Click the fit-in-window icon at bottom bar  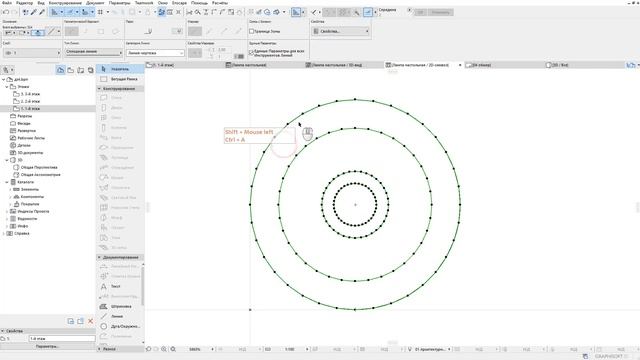(x=173, y=349)
